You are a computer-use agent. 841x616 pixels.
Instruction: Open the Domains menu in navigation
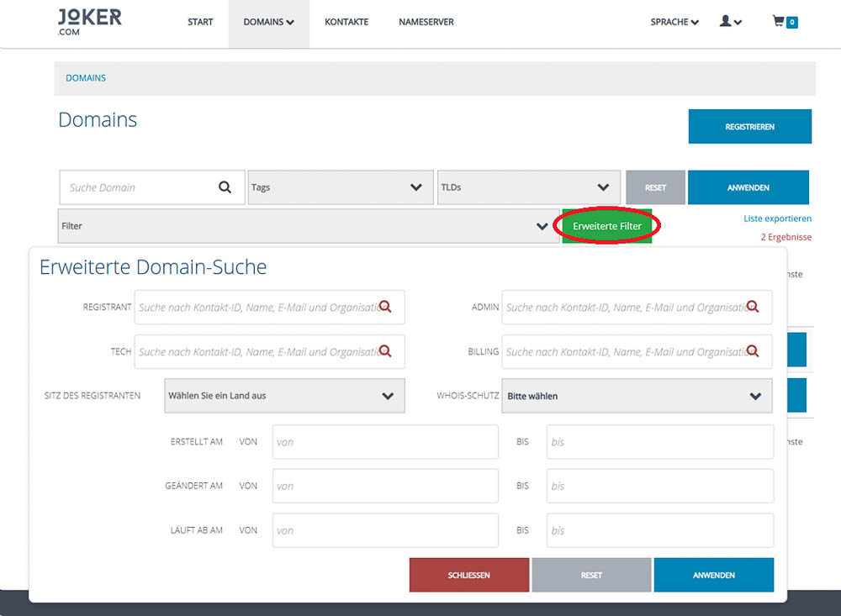coord(268,22)
